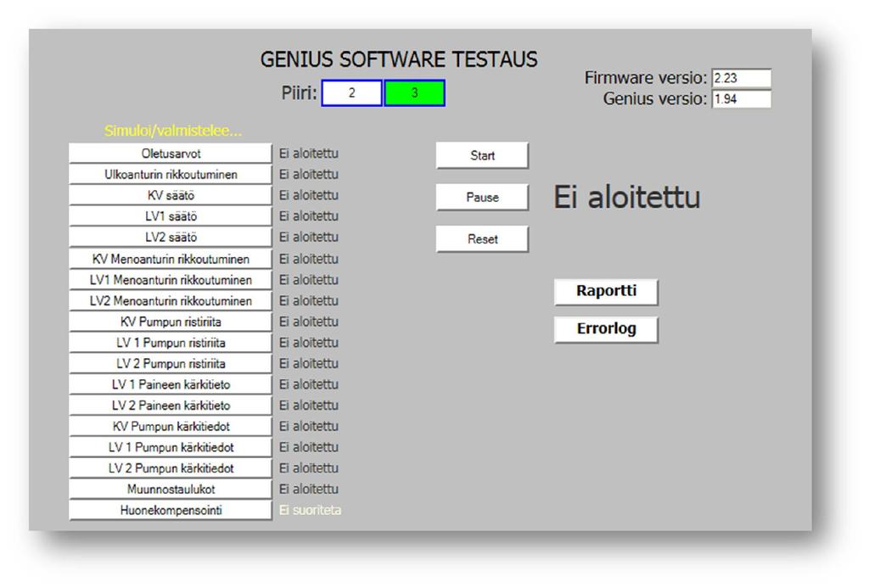The height and width of the screenshot is (588, 869).
Task: Click 'Ei aloitettu' status beside Oletusarvot
Action: [309, 154]
